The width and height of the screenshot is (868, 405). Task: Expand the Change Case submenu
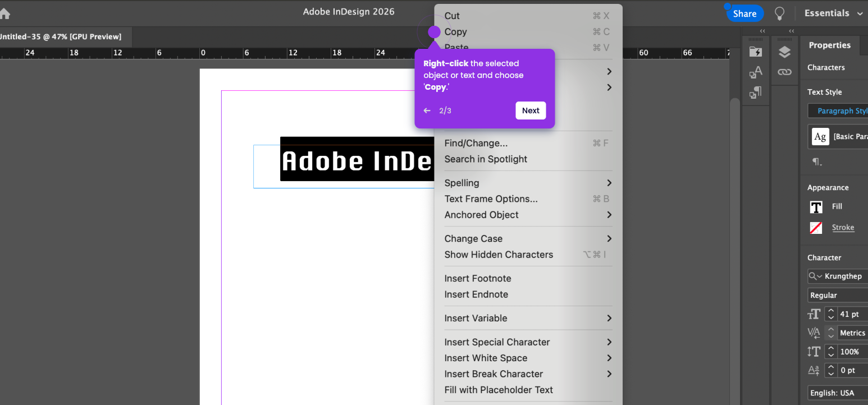click(528, 239)
